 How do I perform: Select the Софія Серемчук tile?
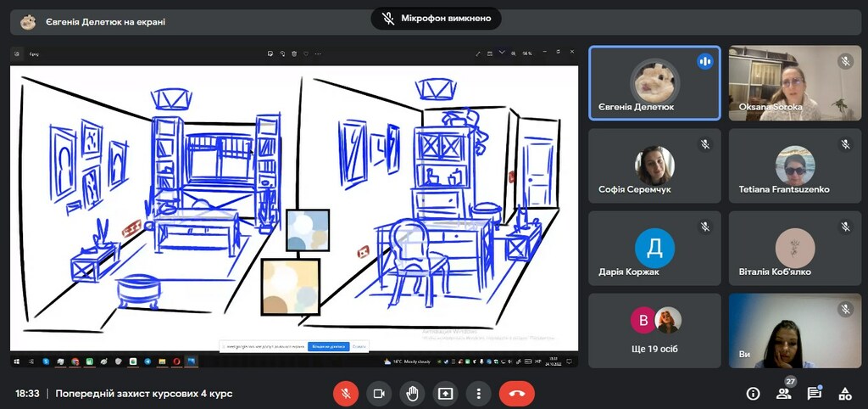[655, 165]
